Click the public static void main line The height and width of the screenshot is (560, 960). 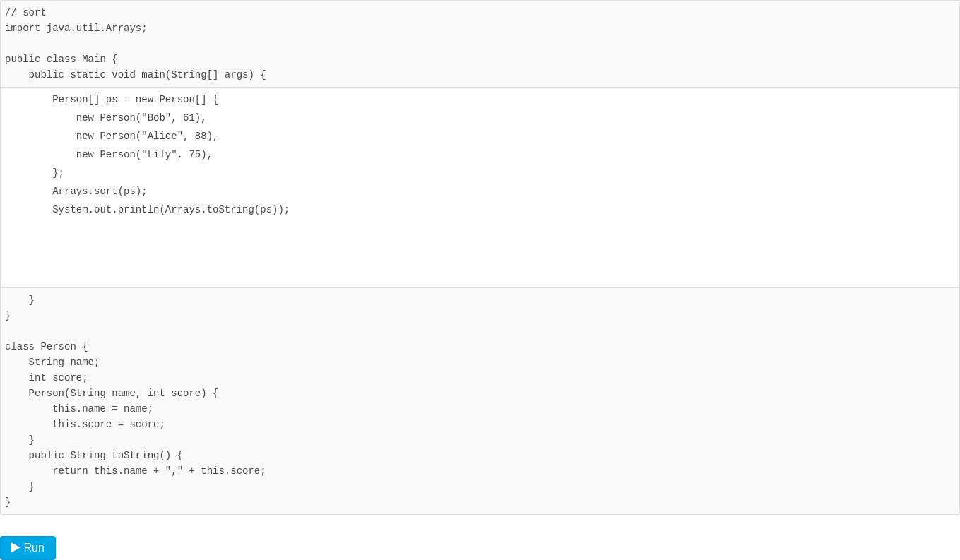point(148,75)
